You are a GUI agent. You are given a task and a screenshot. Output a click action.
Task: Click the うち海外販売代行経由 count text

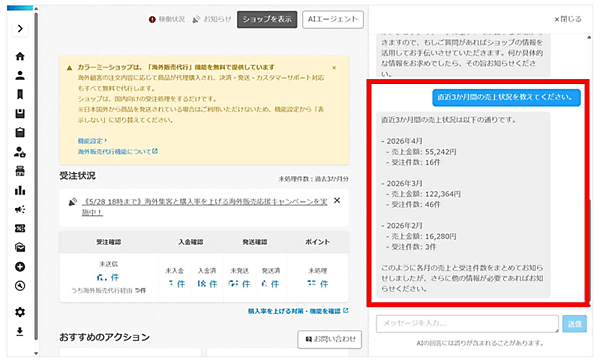(109, 291)
